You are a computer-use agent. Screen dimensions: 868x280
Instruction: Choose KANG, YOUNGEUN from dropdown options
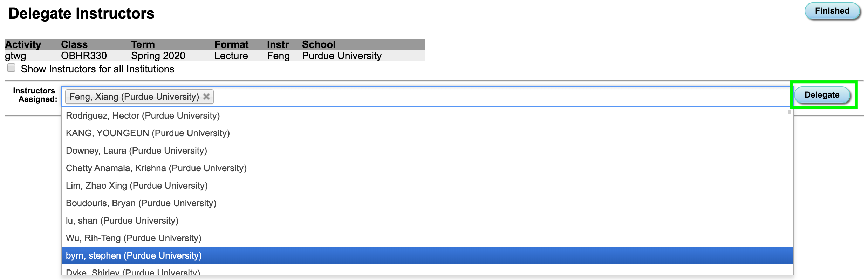point(148,133)
